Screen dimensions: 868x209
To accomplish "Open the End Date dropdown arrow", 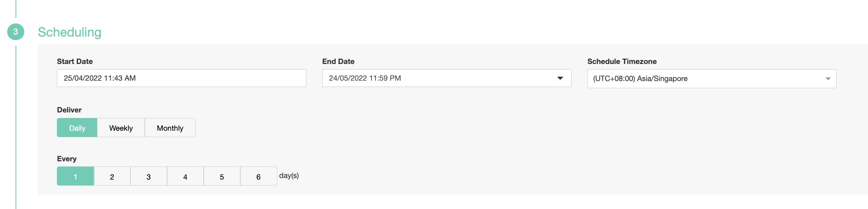I will [x=560, y=78].
